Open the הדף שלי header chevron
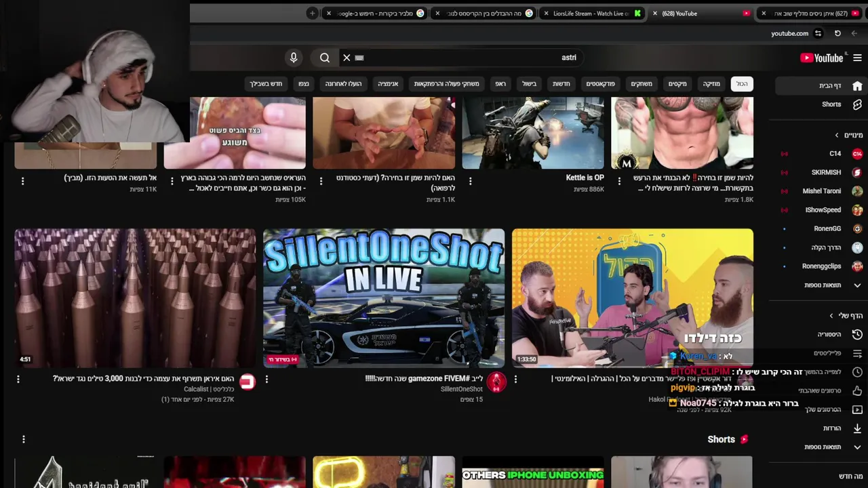868x488 pixels. [x=831, y=316]
